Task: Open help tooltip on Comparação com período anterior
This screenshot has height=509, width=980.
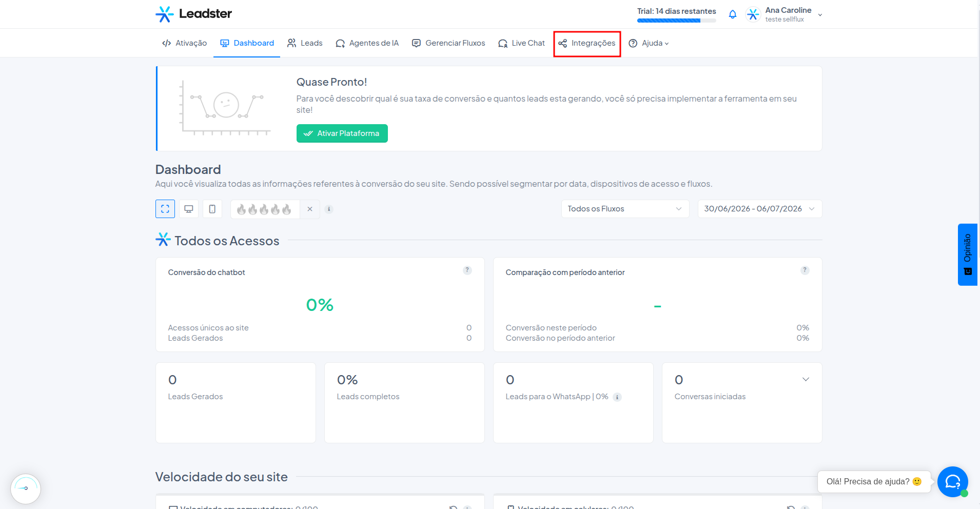Action: coord(805,270)
